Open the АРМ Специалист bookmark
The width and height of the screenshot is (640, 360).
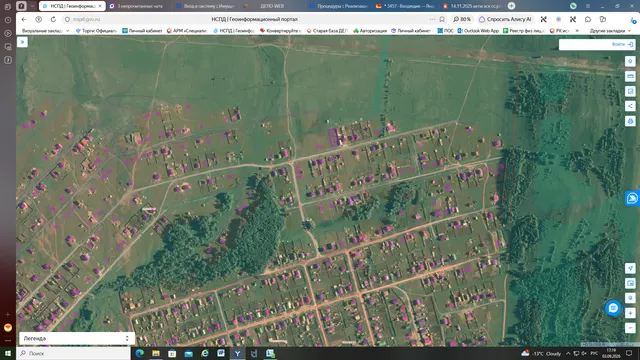click(187, 31)
